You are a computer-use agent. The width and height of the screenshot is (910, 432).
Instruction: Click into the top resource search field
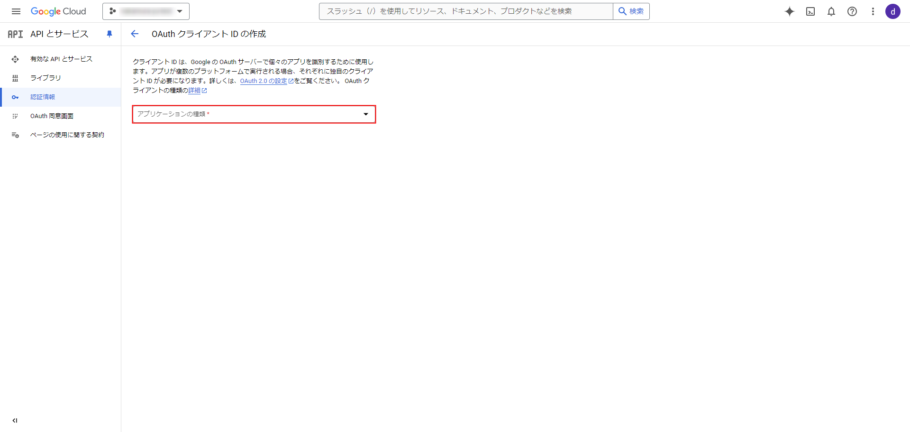(465, 11)
